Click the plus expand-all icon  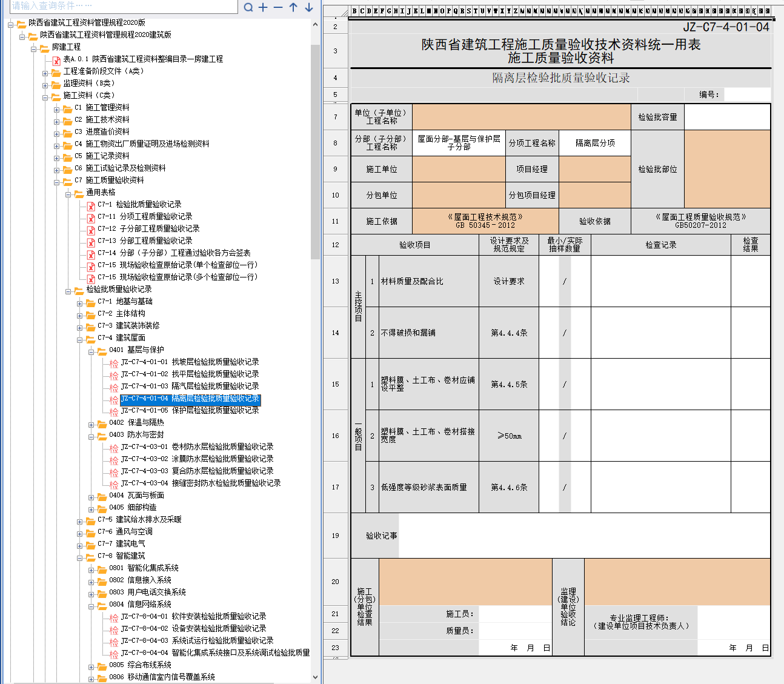pos(263,7)
